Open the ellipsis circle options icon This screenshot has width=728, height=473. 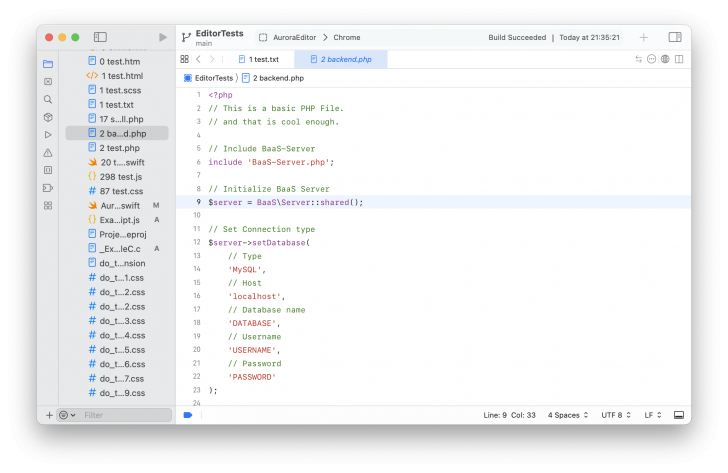pyautogui.click(x=651, y=59)
